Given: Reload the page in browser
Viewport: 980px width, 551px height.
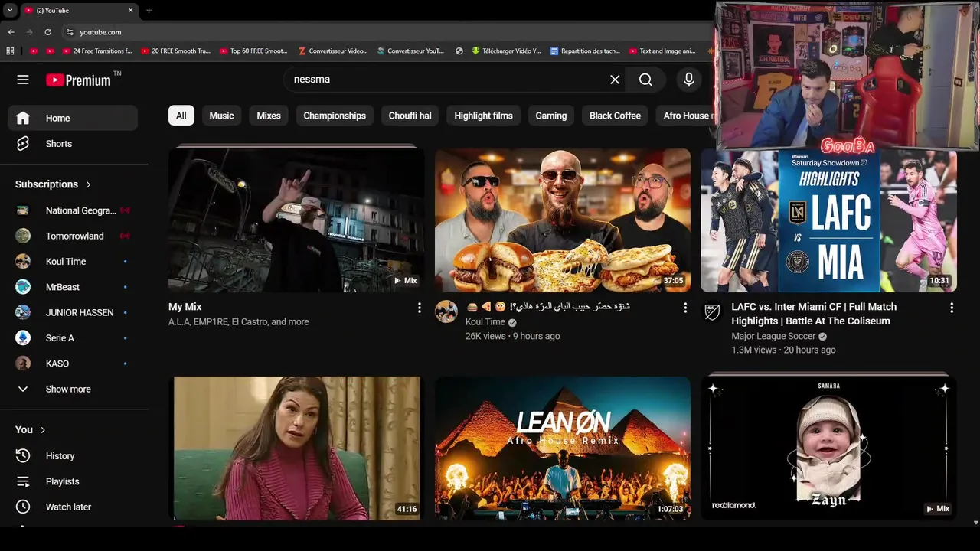Looking at the screenshot, I should [x=47, y=32].
